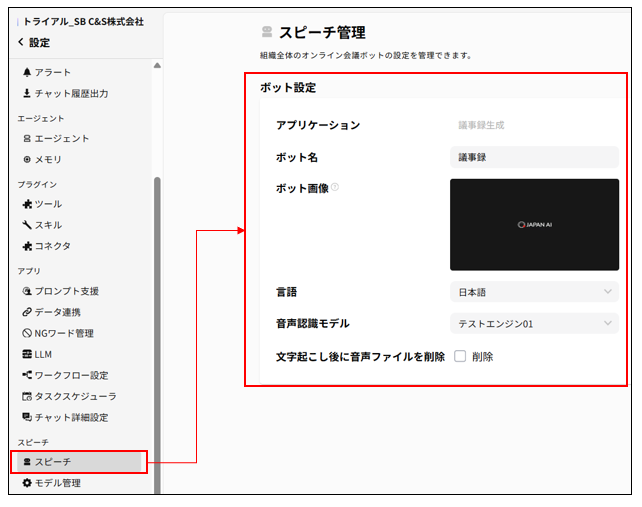This screenshot has width=642, height=507.
Task: Open the 音声認識モデル dropdown showing テストエンジン01
Action: coord(534,324)
